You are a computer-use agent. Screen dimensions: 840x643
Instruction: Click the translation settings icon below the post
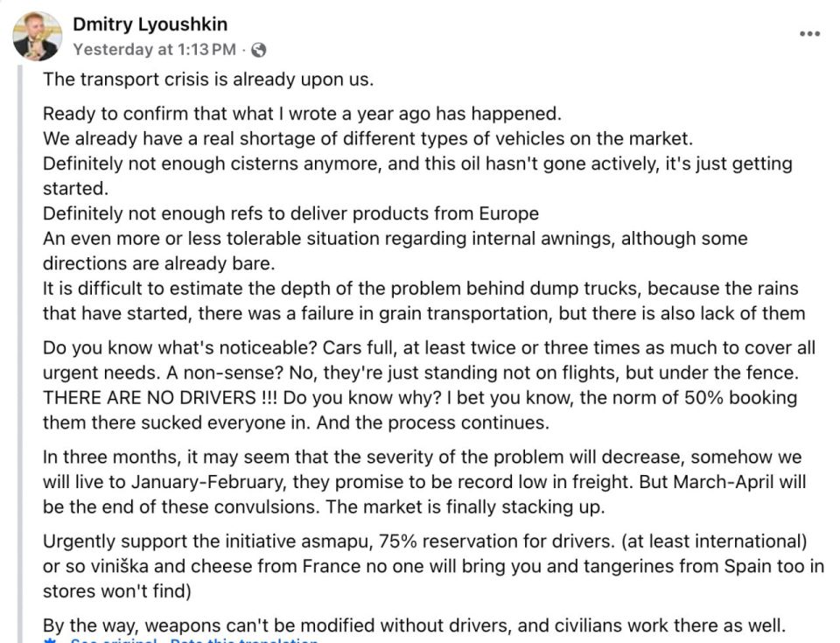(x=50, y=641)
